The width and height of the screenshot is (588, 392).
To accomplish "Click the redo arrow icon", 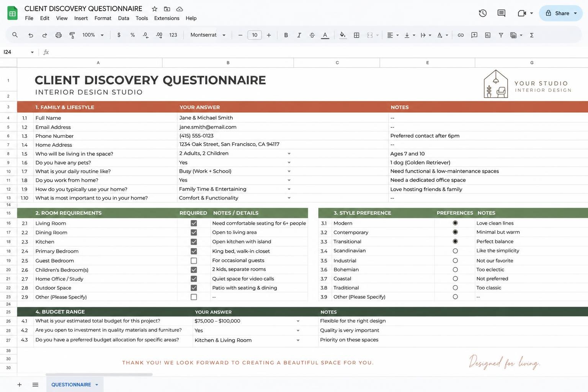I will 44,35.
